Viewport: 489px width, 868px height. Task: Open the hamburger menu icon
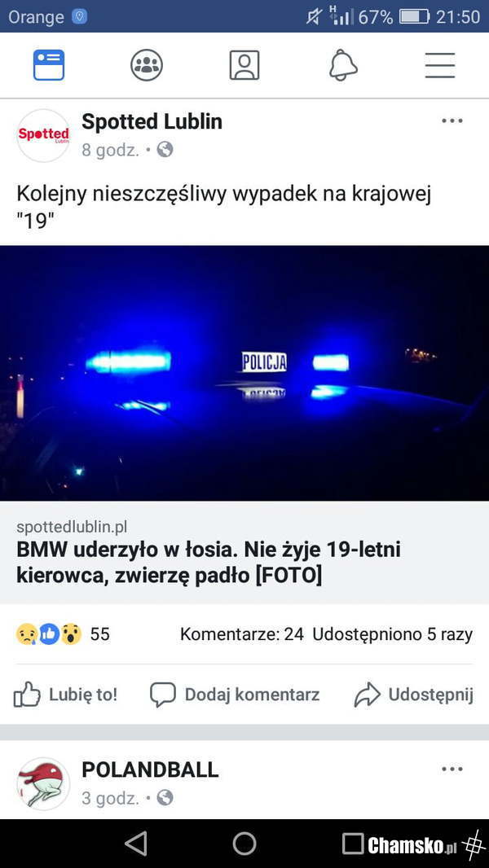click(x=440, y=65)
